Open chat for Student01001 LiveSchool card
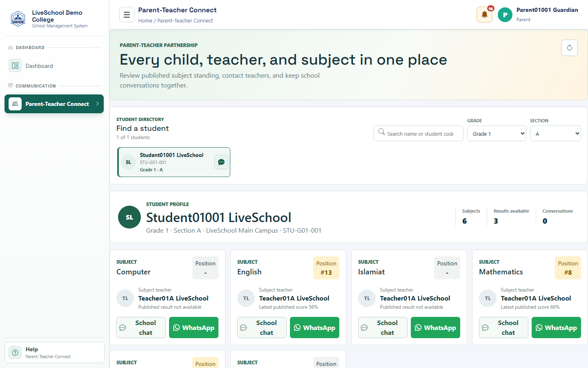The image size is (588, 368). (221, 162)
